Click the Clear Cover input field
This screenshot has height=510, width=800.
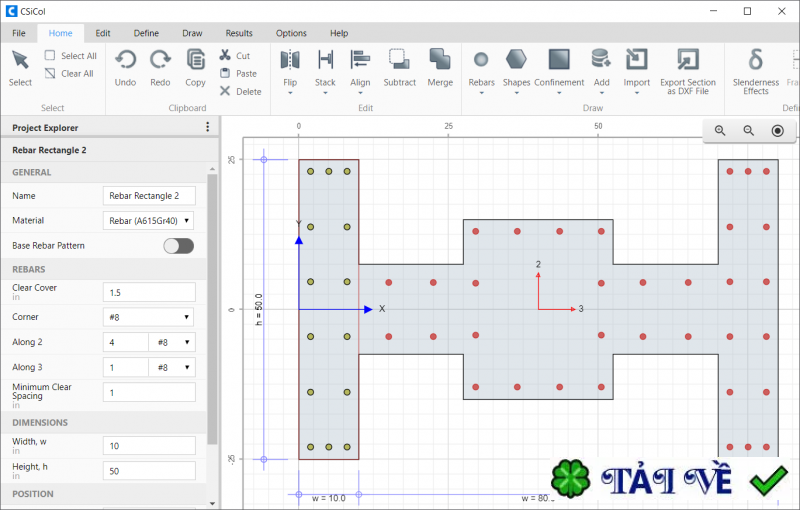point(149,292)
